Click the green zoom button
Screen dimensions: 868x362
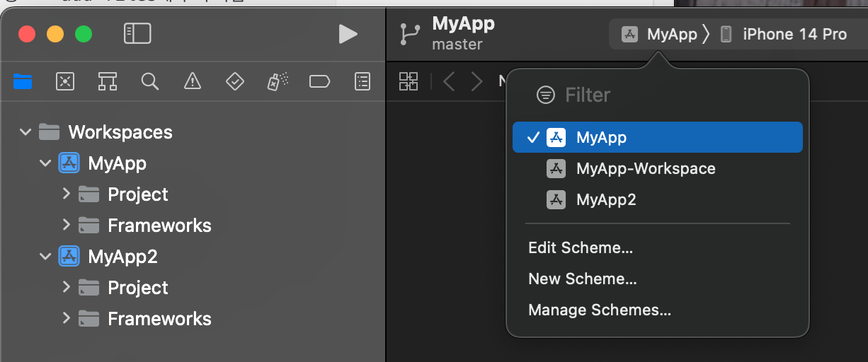(84, 34)
